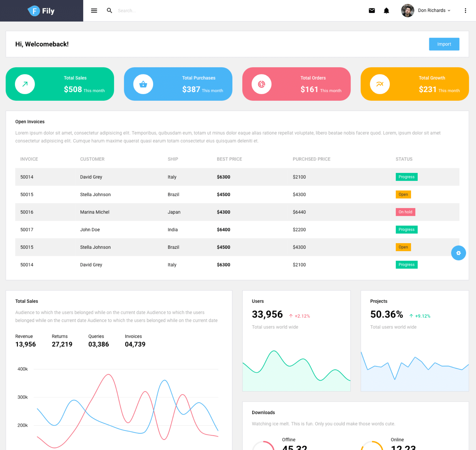Open the mail inbox icon

(372, 10)
